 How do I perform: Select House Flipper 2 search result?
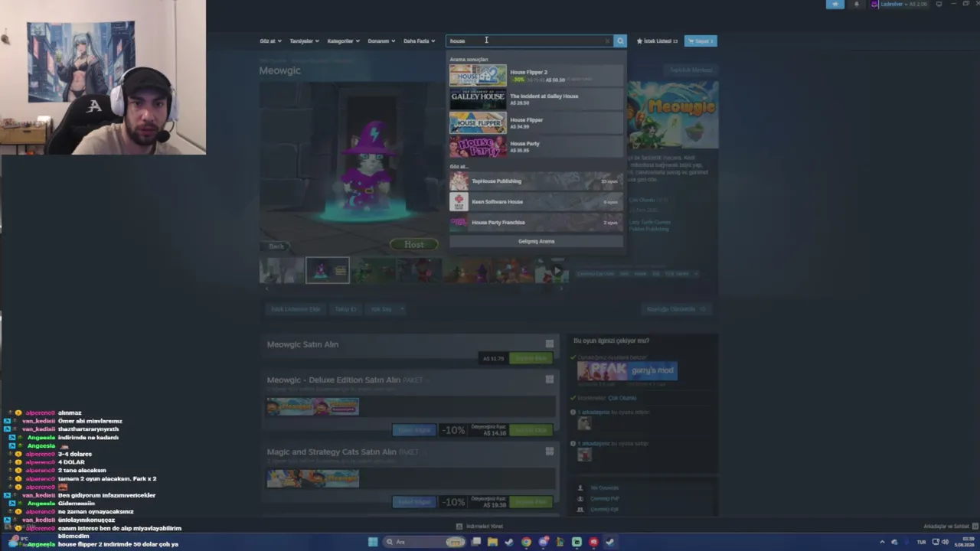[536, 75]
